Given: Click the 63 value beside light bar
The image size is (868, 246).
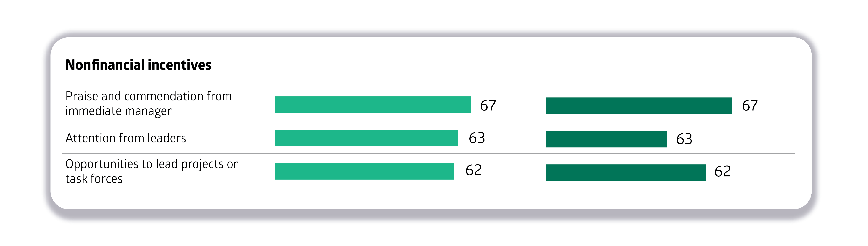Looking at the screenshot, I should (477, 138).
